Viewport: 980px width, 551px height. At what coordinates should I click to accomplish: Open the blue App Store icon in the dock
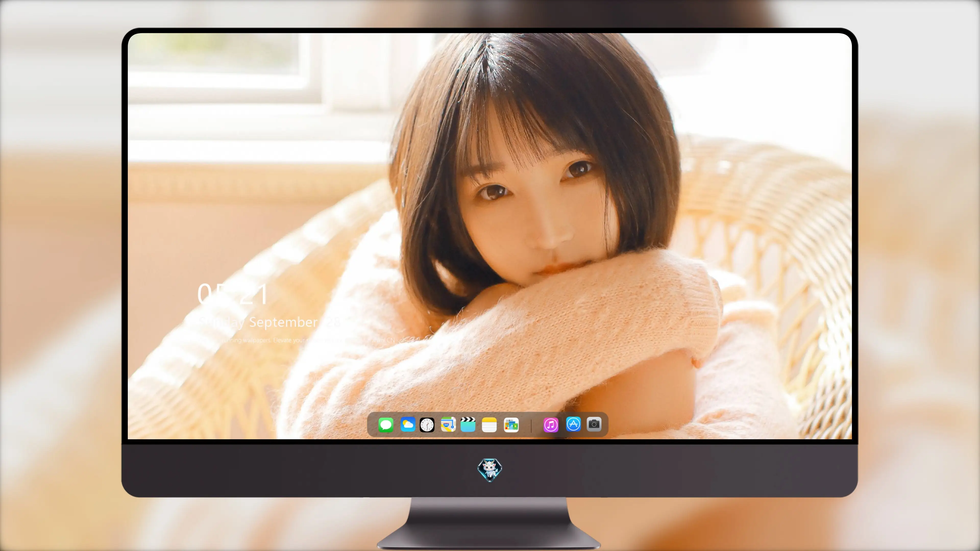(573, 424)
